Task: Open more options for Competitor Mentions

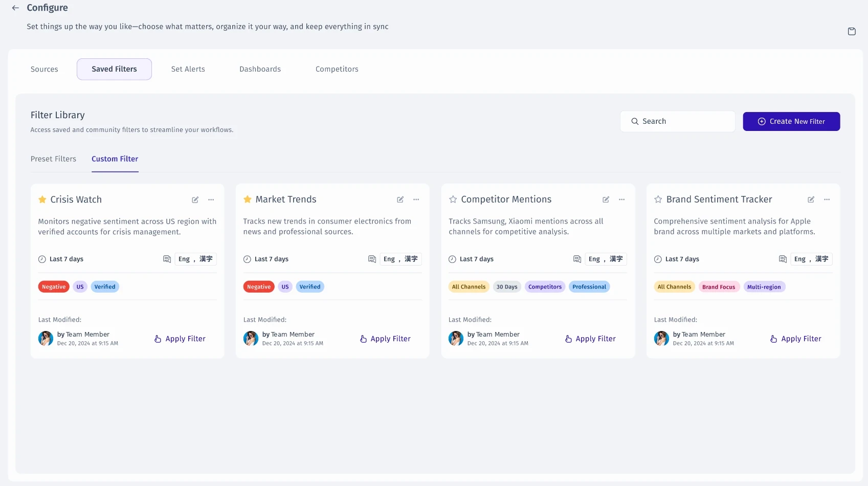Action: click(622, 200)
